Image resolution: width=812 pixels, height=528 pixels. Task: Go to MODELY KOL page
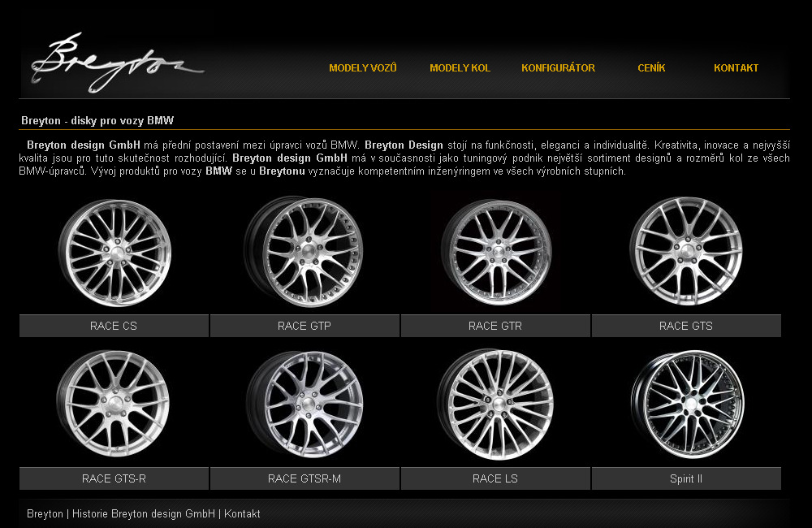pyautogui.click(x=460, y=68)
